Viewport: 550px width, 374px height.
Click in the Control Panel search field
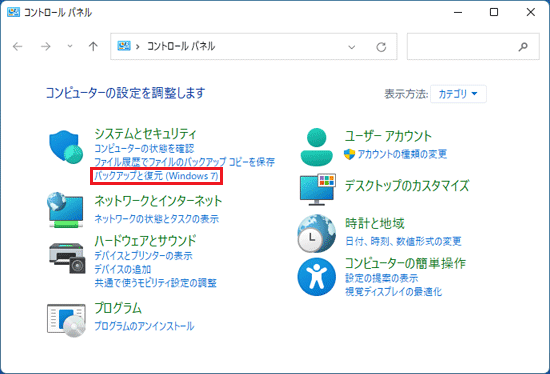473,46
